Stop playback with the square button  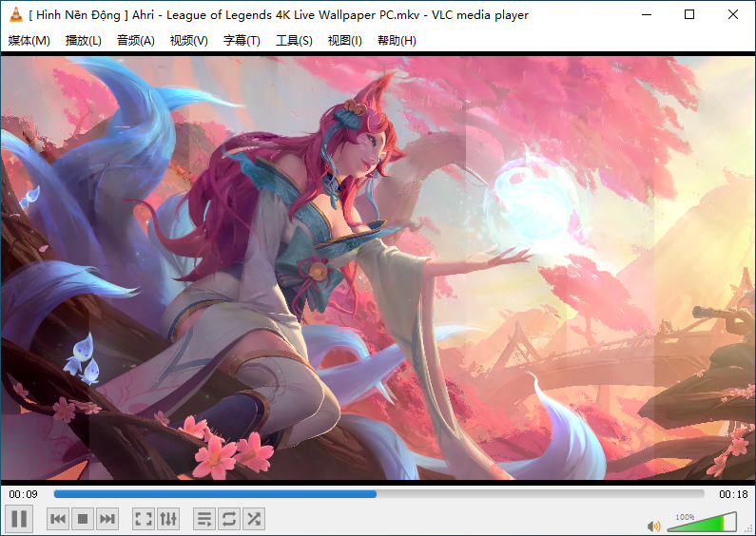83,519
